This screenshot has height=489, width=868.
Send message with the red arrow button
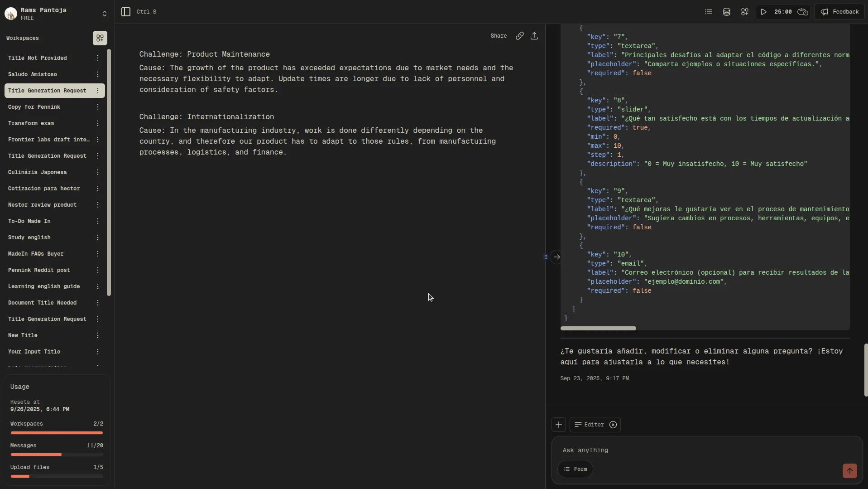pyautogui.click(x=849, y=470)
